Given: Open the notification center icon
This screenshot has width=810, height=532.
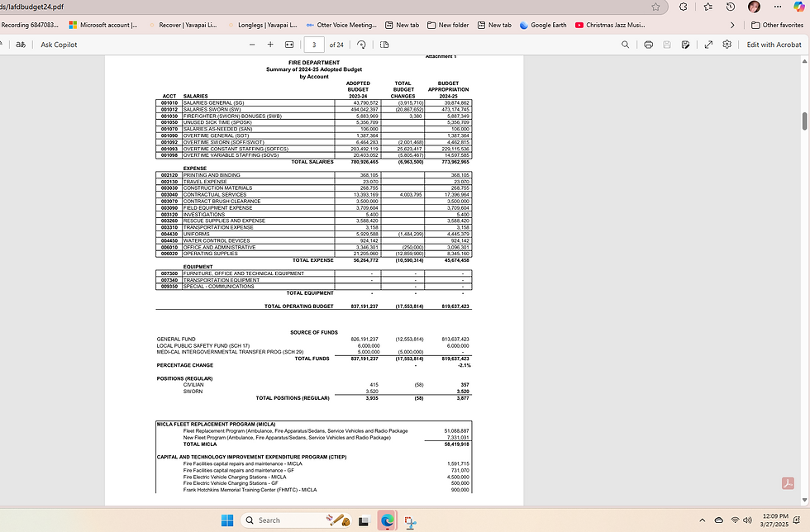Looking at the screenshot, I should pos(797,520).
